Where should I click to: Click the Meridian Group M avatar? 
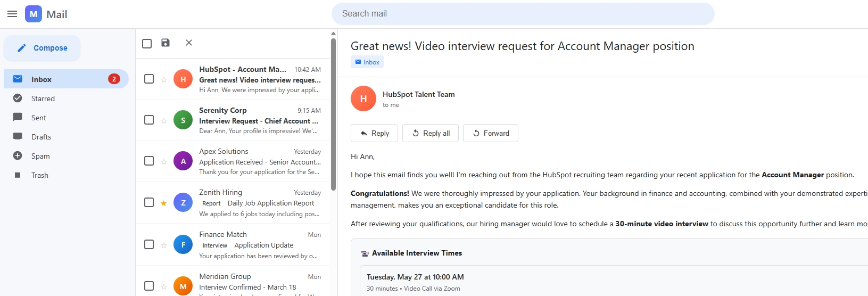[x=183, y=286]
